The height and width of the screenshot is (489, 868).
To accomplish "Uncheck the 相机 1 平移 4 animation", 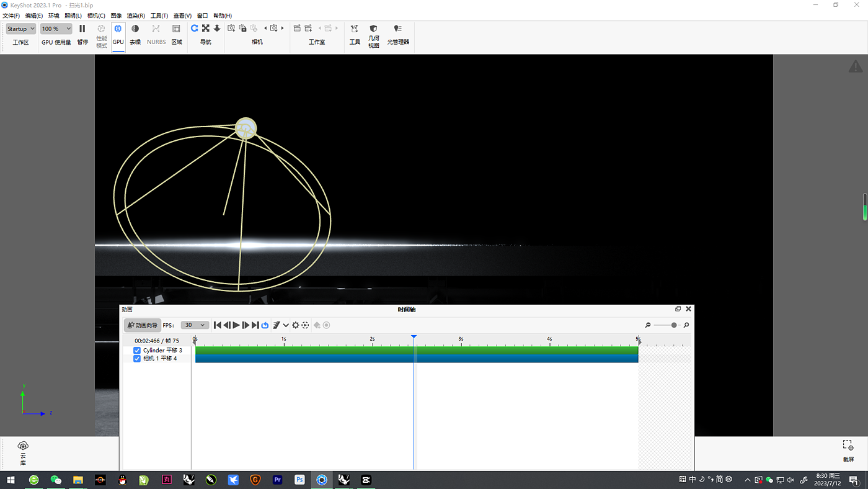I will point(137,359).
